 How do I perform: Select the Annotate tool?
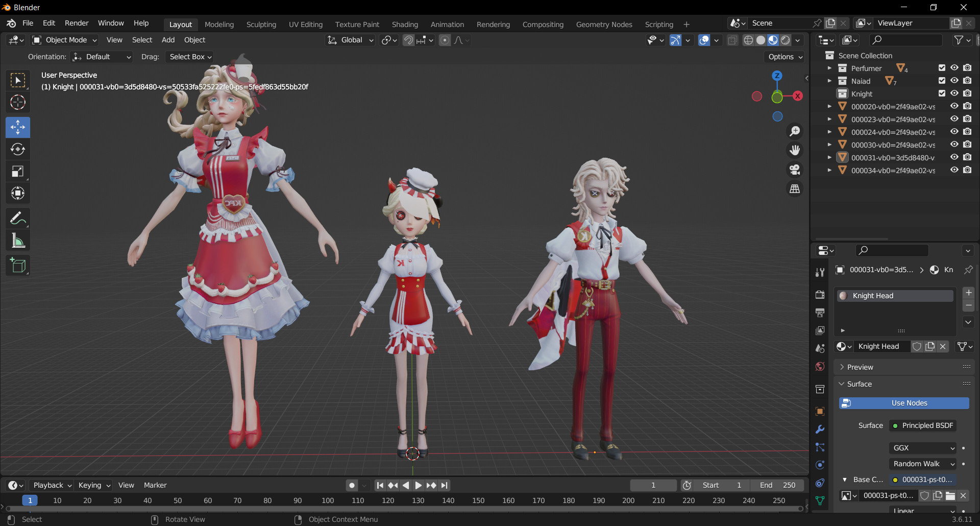click(17, 218)
